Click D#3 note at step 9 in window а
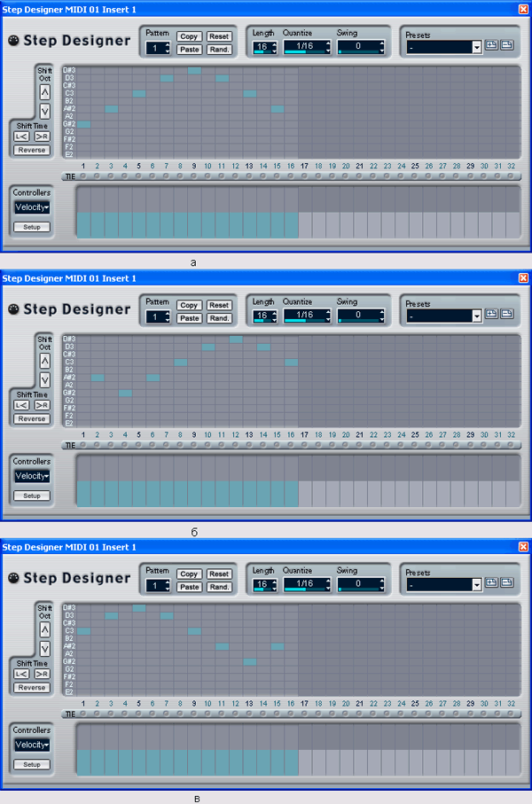The height and width of the screenshot is (804, 532). pos(194,70)
